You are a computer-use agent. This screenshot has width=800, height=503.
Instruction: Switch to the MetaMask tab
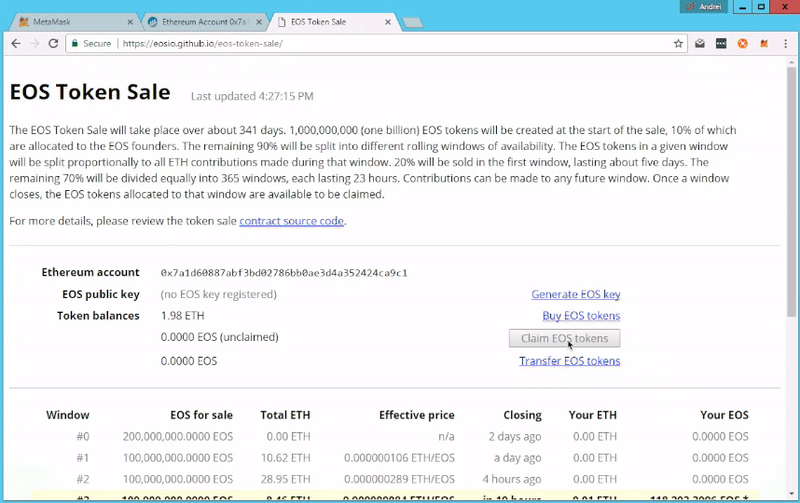point(74,22)
